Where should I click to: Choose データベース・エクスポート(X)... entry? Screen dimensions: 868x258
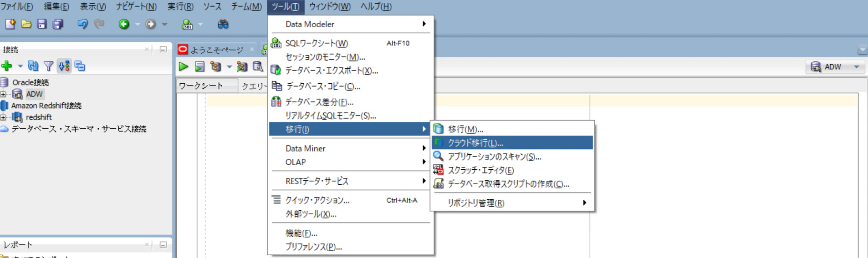click(x=351, y=71)
